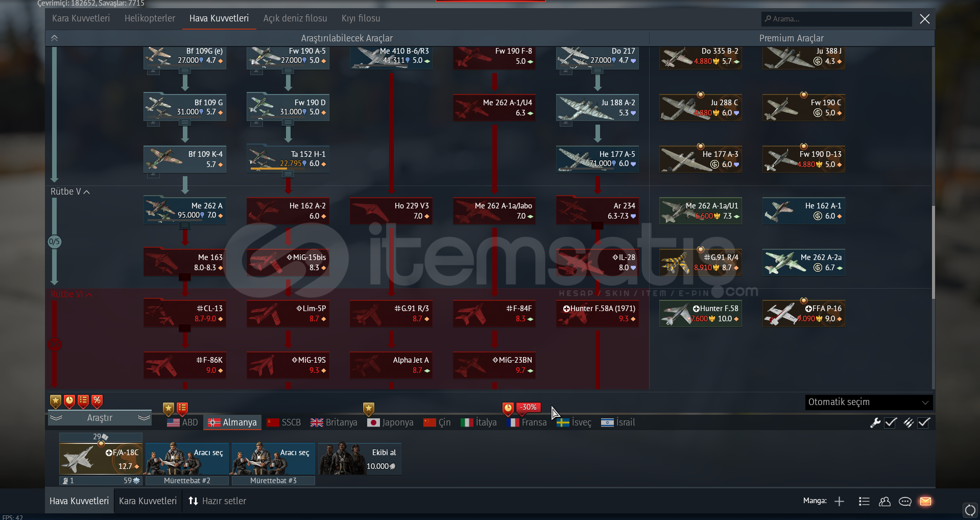Click the Ekibi al crew purchase slot
This screenshot has height=520, width=980.
[360, 459]
